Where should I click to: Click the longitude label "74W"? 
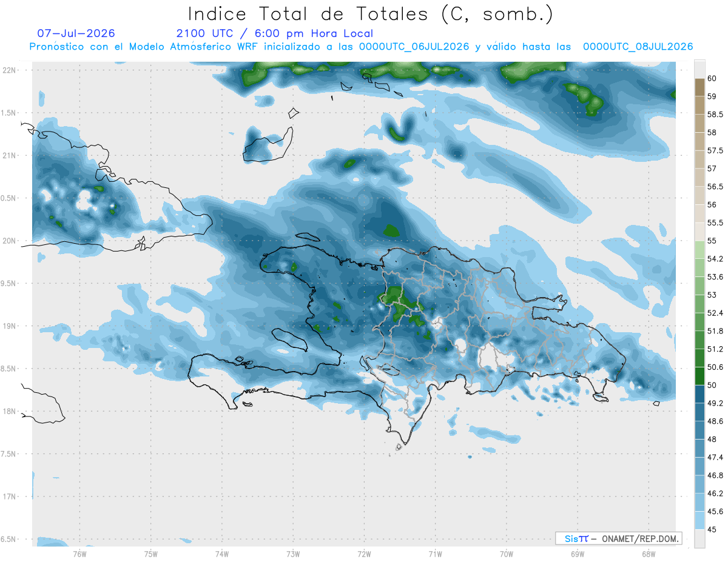pos(221,554)
